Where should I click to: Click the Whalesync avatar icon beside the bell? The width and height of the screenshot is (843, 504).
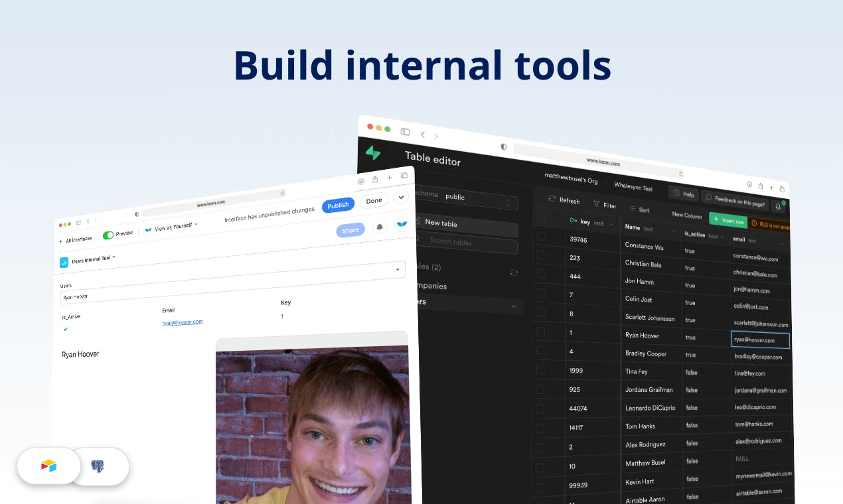tap(401, 224)
